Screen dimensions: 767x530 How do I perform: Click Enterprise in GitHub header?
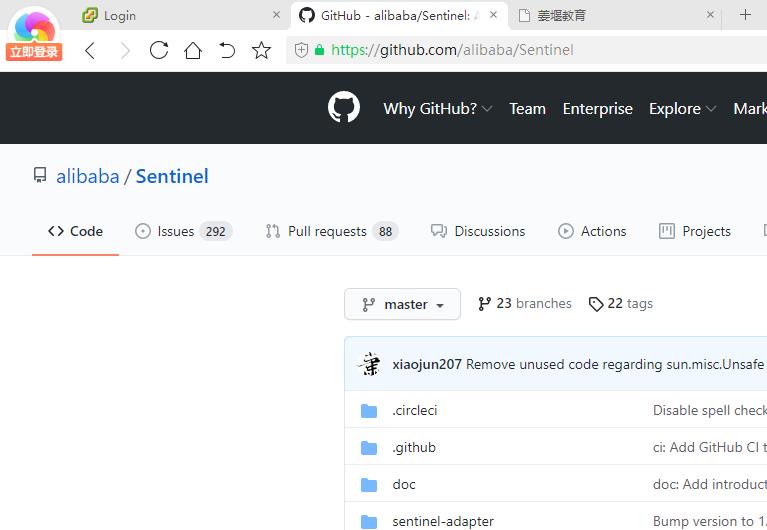point(597,109)
